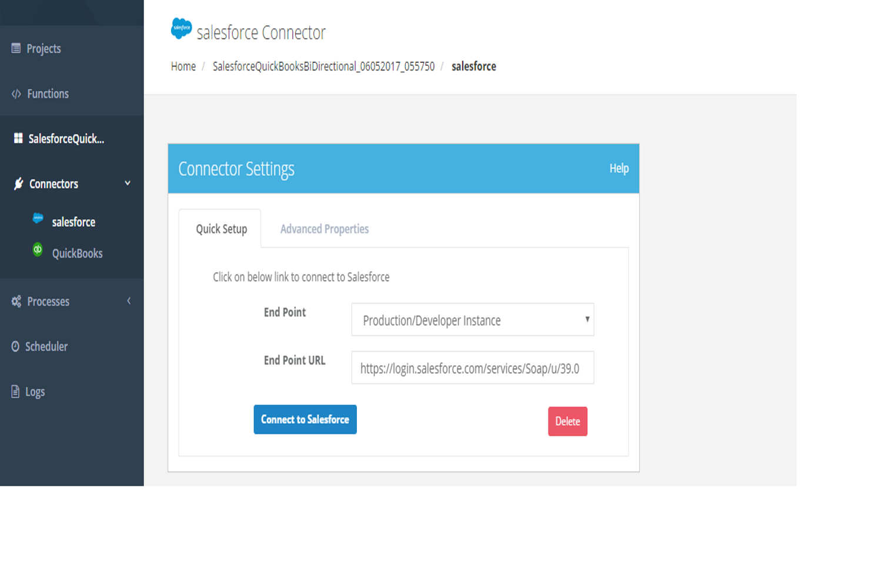Switch to the Advanced Properties tab
The width and height of the screenshot is (882, 588).
click(324, 229)
